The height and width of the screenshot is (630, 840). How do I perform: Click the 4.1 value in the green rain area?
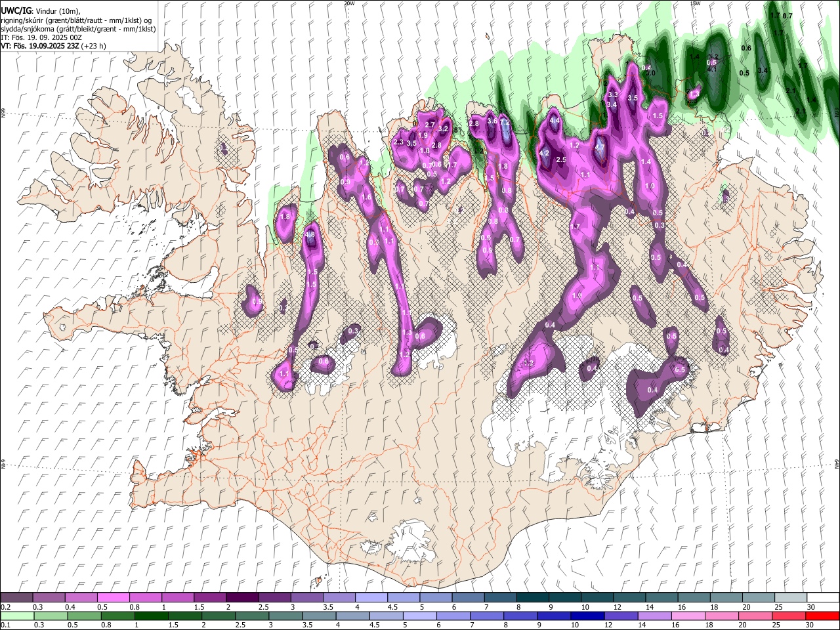pyautogui.click(x=712, y=69)
